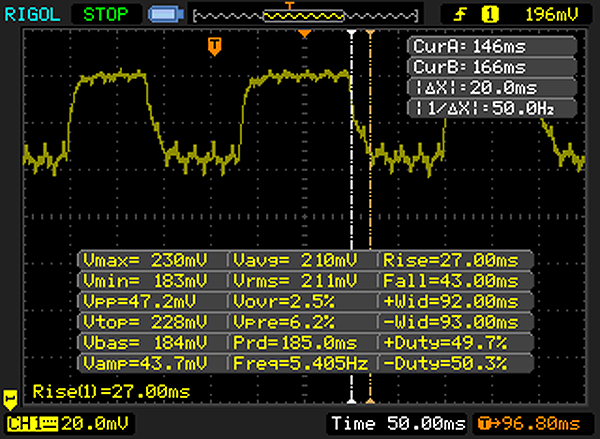Click the RIGOL logo text
This screenshot has height=439, width=600.
33,15
